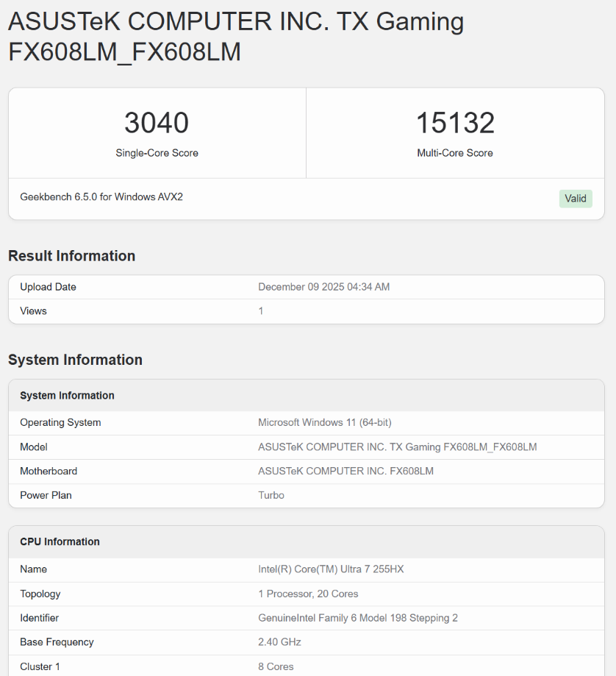Click the Operating System value Microsoft Windows 11
The height and width of the screenshot is (676, 616).
tap(324, 423)
